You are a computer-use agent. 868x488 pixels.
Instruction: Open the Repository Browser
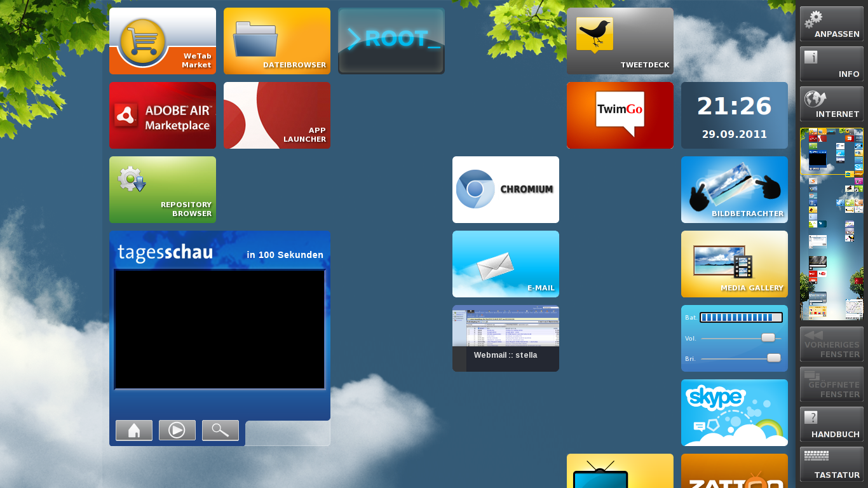tap(163, 190)
